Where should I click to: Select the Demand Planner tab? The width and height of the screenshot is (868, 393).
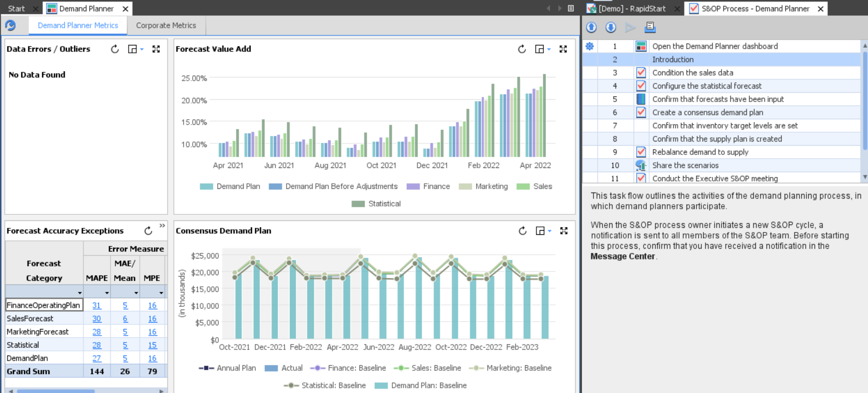(86, 8)
